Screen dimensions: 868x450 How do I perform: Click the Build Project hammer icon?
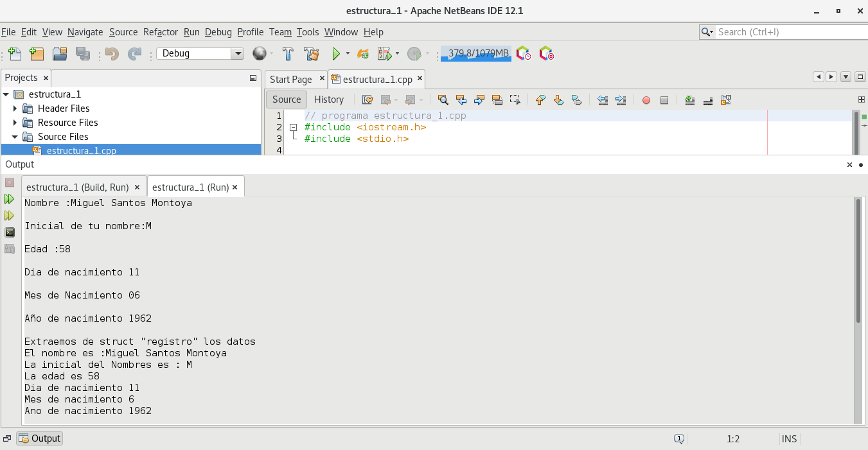click(288, 54)
